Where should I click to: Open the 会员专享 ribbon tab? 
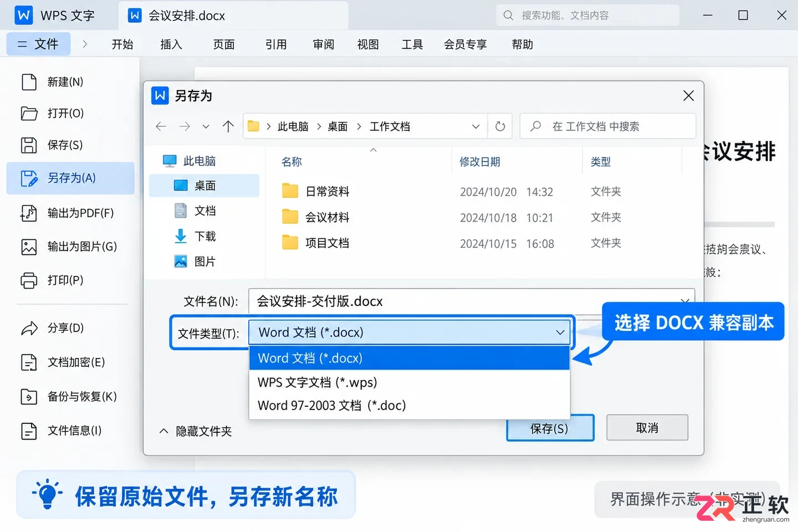465,44
